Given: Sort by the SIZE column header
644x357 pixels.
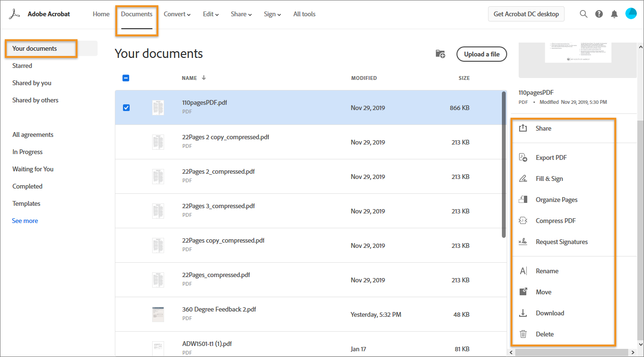Looking at the screenshot, I should 464,78.
